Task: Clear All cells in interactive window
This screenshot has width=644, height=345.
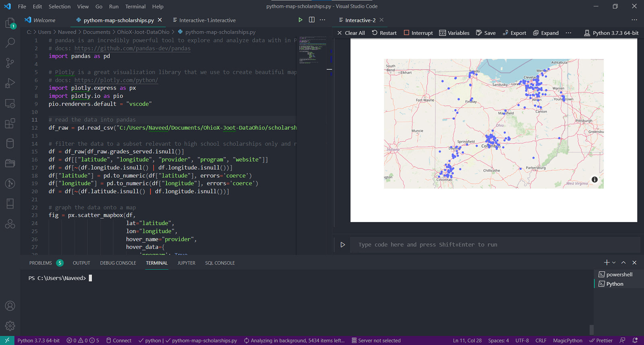Action: click(351, 33)
